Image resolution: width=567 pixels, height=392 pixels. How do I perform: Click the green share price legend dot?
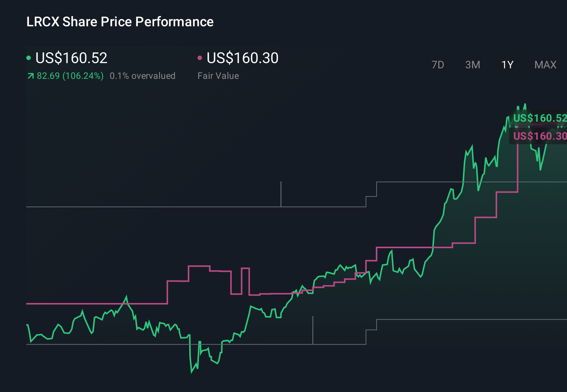[x=28, y=57]
